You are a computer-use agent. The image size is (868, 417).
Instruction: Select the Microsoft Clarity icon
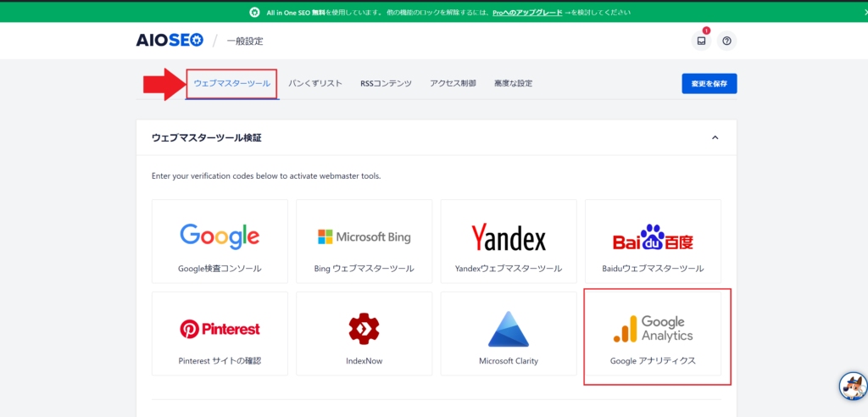pyautogui.click(x=509, y=329)
